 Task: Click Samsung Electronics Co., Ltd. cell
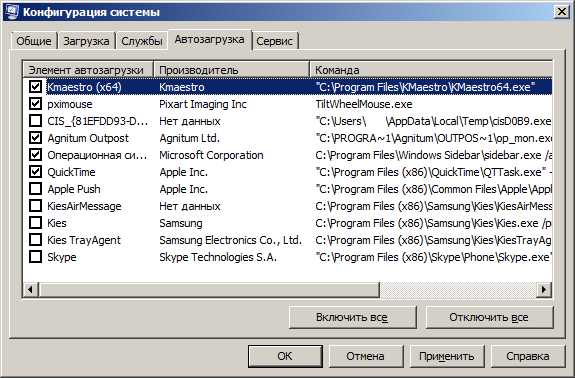(230, 240)
